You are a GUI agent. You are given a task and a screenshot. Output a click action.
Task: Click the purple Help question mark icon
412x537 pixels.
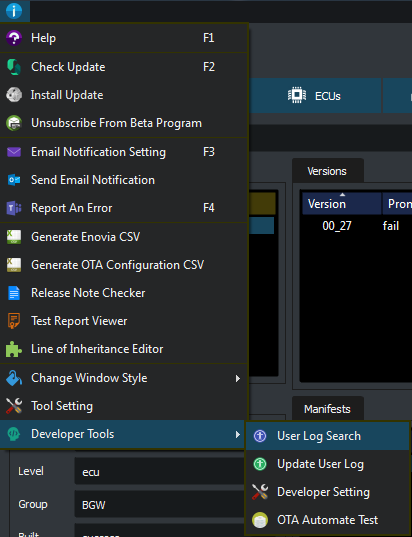(14, 38)
